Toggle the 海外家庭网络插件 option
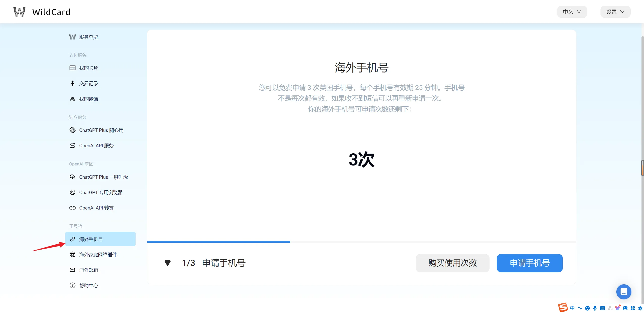This screenshot has width=644, height=312. point(98,254)
